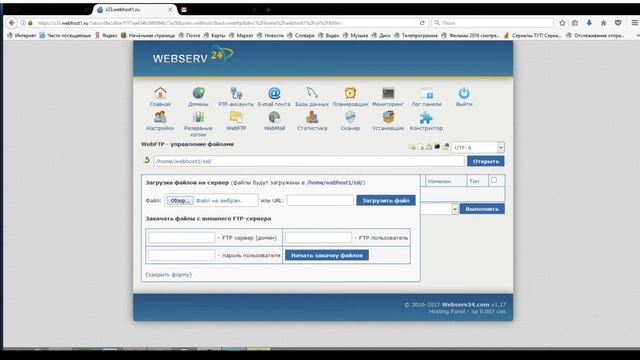
Task: Open the UTF-8 encoding dropdown
Action: point(478,147)
